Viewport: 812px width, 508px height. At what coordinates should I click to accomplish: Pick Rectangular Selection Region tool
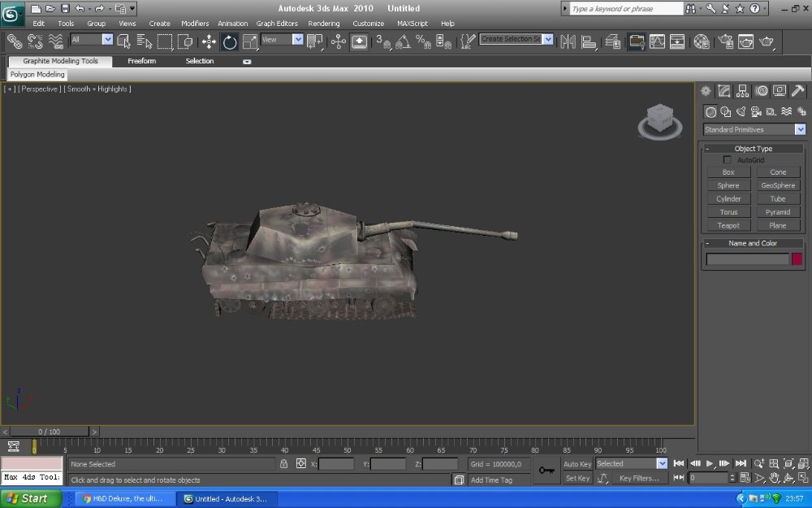pos(164,41)
